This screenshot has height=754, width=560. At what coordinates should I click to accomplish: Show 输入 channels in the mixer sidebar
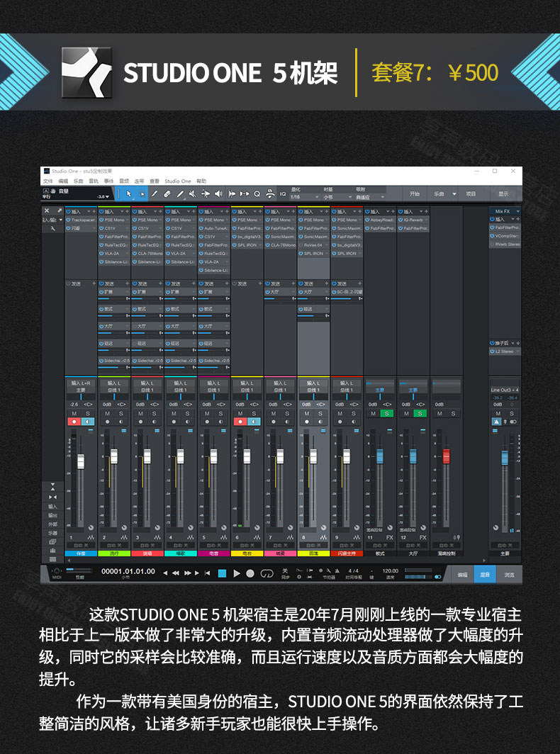point(52,507)
